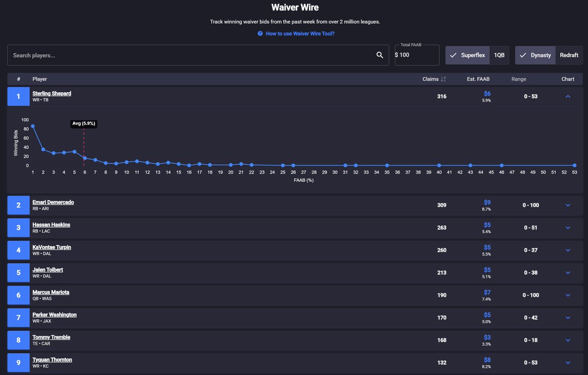The width and height of the screenshot is (588, 375).
Task: Click Emari Demercado's $9 estimated FAAB
Action: point(487,202)
